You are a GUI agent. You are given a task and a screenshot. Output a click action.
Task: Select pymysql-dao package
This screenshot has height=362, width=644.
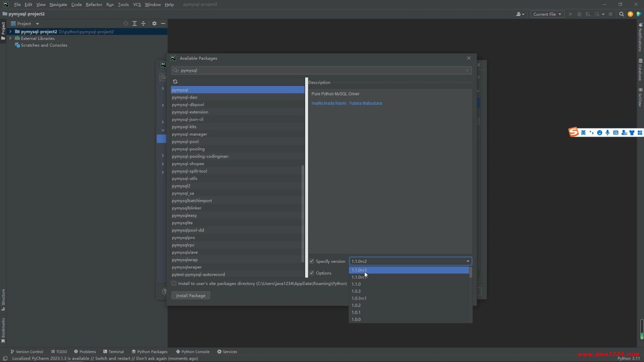[237, 97]
